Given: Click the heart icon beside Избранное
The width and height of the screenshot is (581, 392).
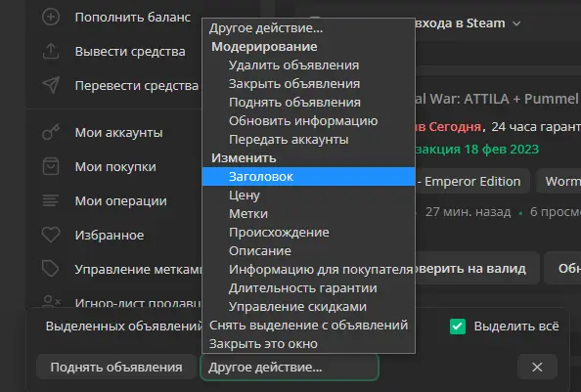Looking at the screenshot, I should click(x=51, y=235).
